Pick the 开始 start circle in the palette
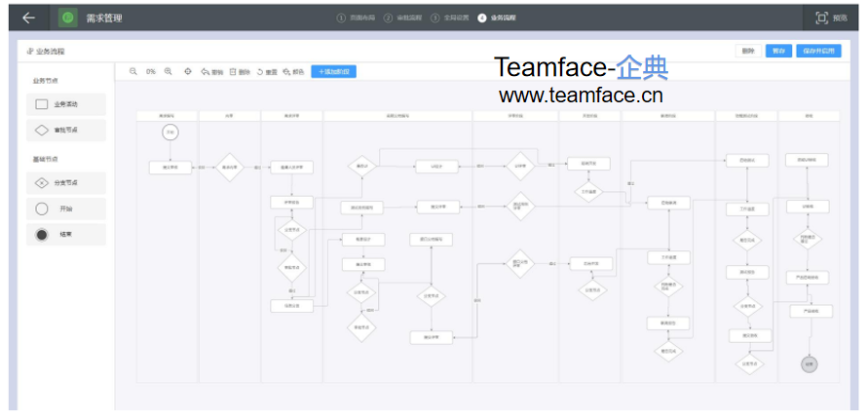Screen dimensions: 868x420 66,209
